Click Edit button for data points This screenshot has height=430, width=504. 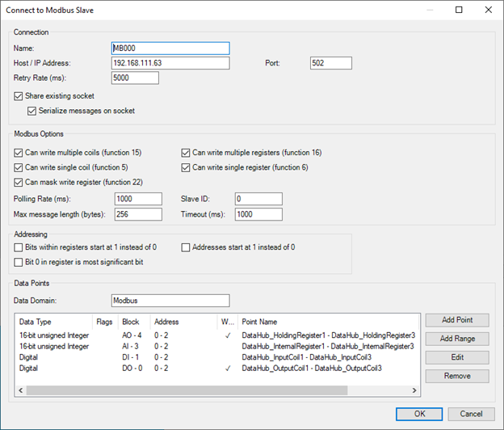[x=457, y=357]
